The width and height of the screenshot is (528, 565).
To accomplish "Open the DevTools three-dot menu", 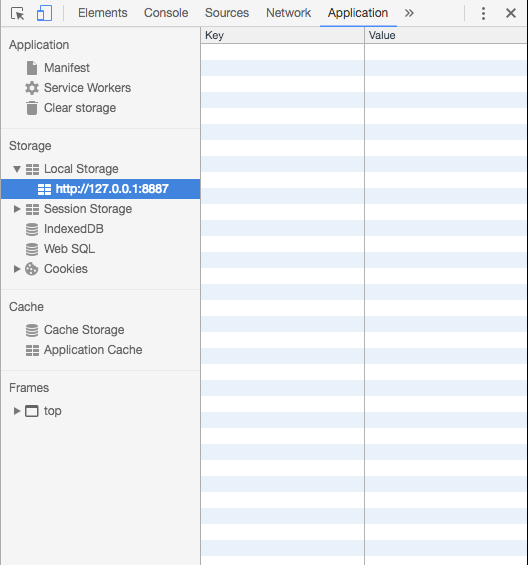I will tap(483, 13).
